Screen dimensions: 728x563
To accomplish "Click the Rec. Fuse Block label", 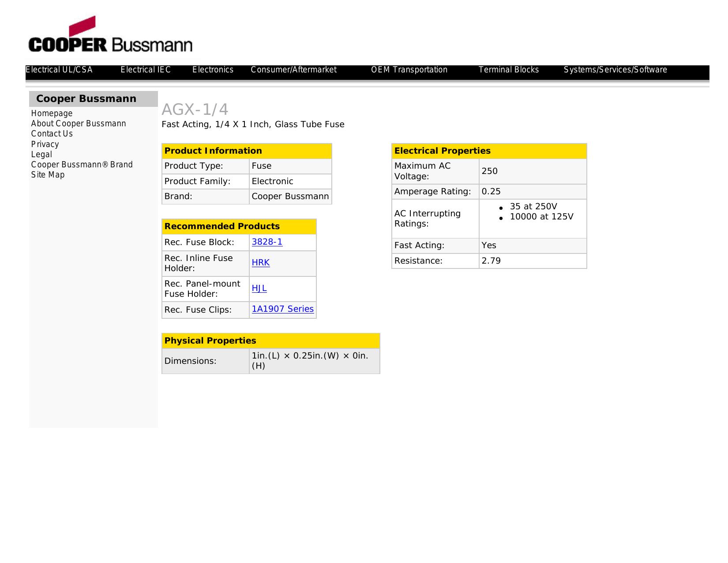I will point(199,242).
